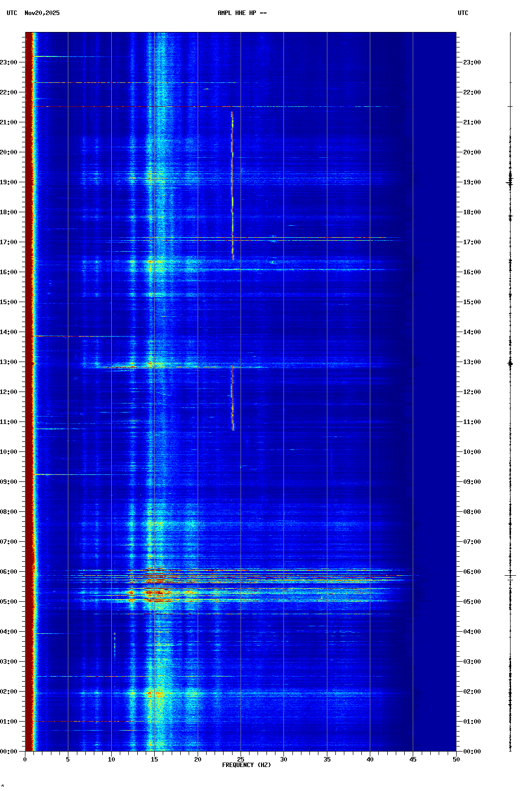Click the 00:00 label on right time axis
Screen dimensions: 532x791
472,752
